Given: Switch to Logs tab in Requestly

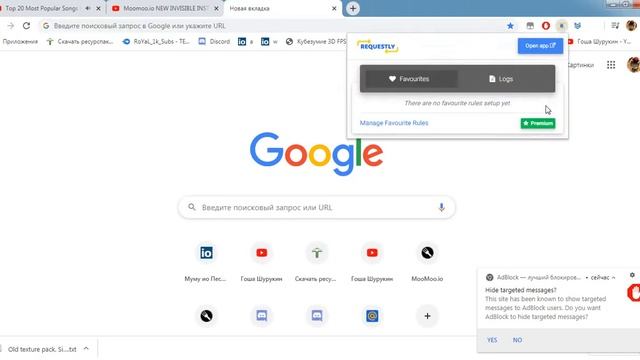Looking at the screenshot, I should (x=501, y=79).
